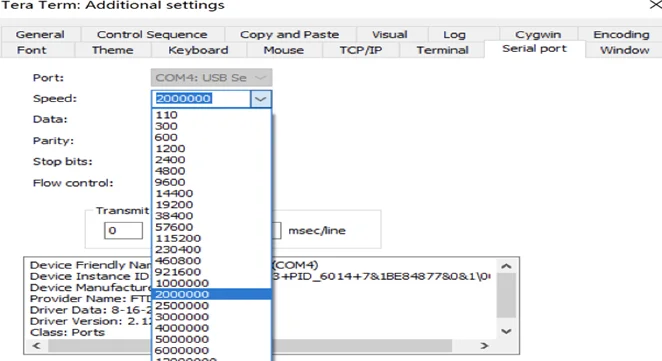Click the transmit delay field showing 0
This screenshot has width=662, height=361.
tap(123, 231)
